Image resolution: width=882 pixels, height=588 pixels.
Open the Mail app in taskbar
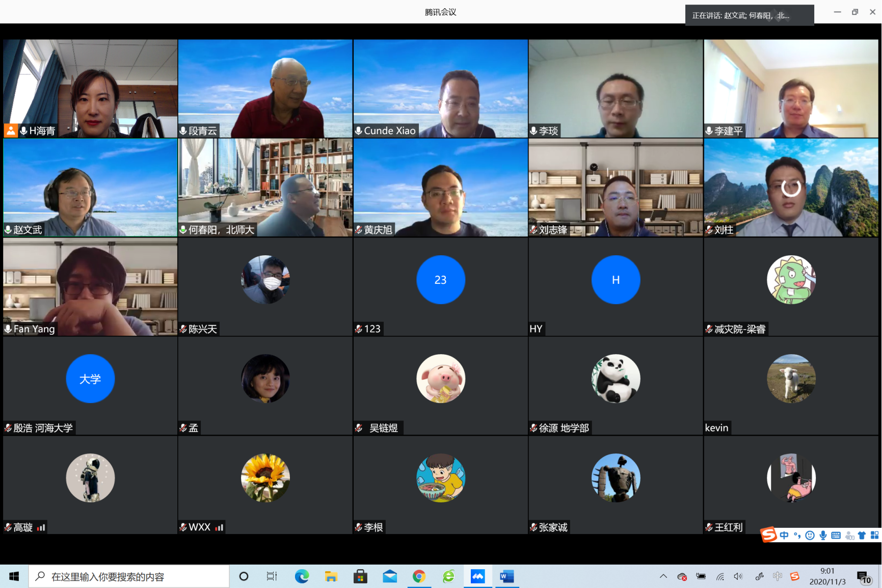pos(390,576)
